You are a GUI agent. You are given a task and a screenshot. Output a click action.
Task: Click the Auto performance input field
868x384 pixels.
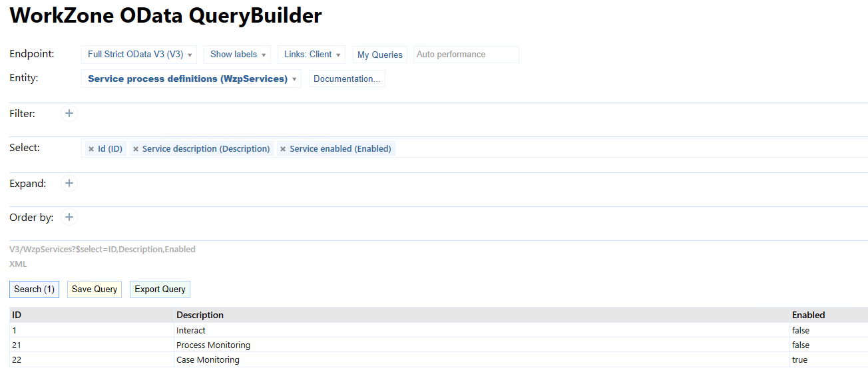coord(465,55)
